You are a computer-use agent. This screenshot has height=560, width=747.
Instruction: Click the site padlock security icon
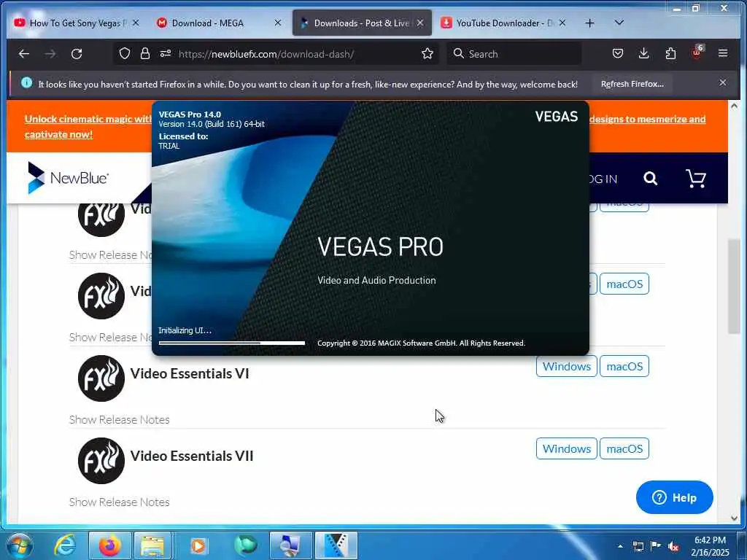[145, 54]
